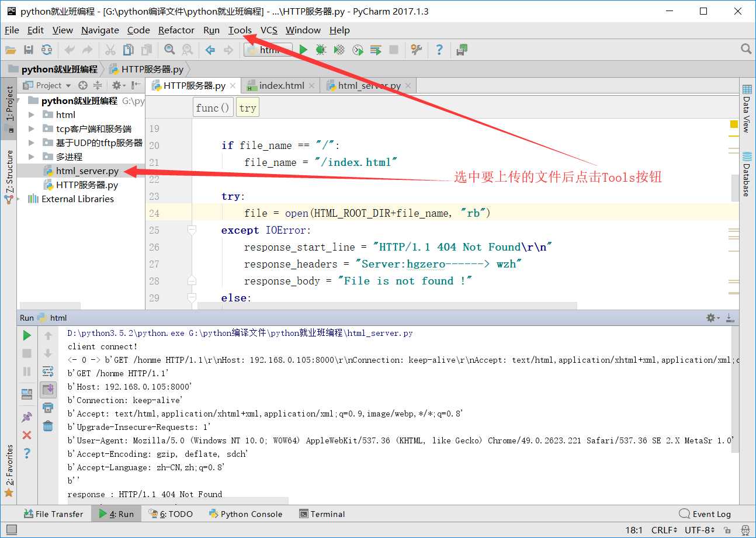Click the Back navigation arrow icon
Image resolution: width=756 pixels, height=538 pixels.
[210, 50]
